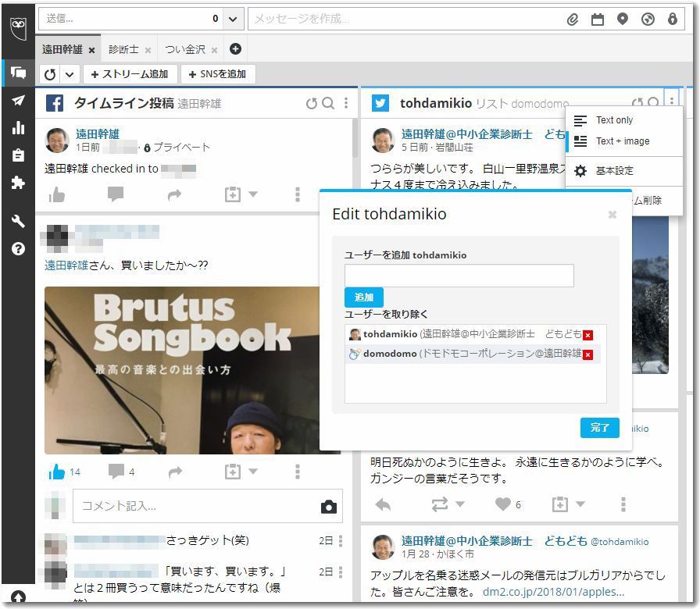Click the attachment paperclip icon in composer
Viewport: 700px width, 609px height.
[573, 20]
